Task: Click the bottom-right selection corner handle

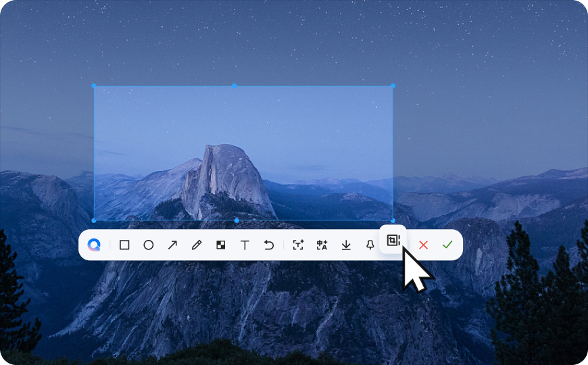Action: pos(393,220)
